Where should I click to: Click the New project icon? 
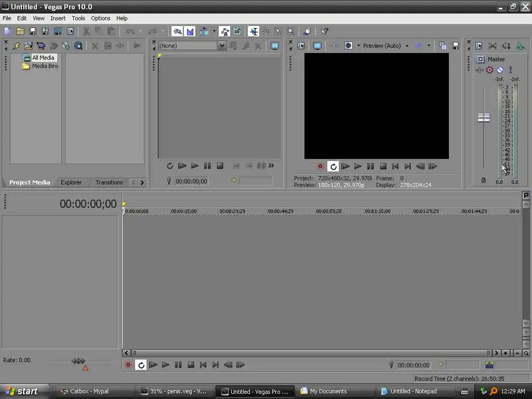(8, 32)
